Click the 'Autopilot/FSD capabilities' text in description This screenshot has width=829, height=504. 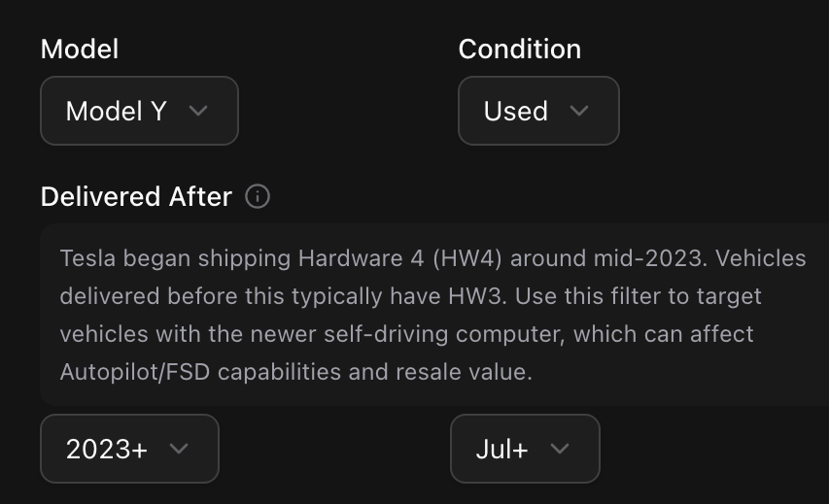185,372
